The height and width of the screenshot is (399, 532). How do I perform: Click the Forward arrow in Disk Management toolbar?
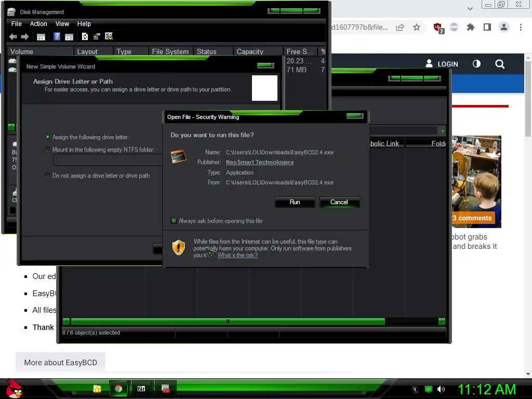click(x=25, y=37)
